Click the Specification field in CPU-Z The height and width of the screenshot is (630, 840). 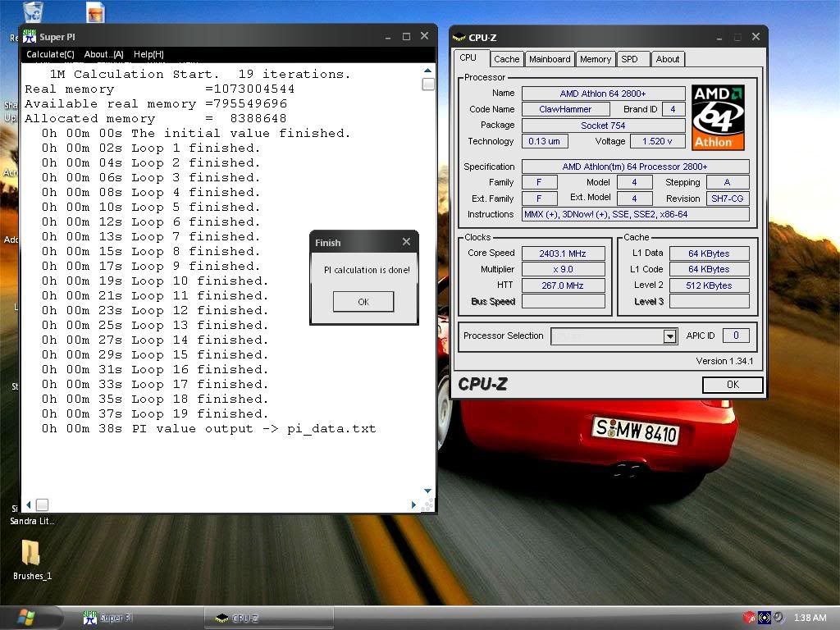(636, 167)
